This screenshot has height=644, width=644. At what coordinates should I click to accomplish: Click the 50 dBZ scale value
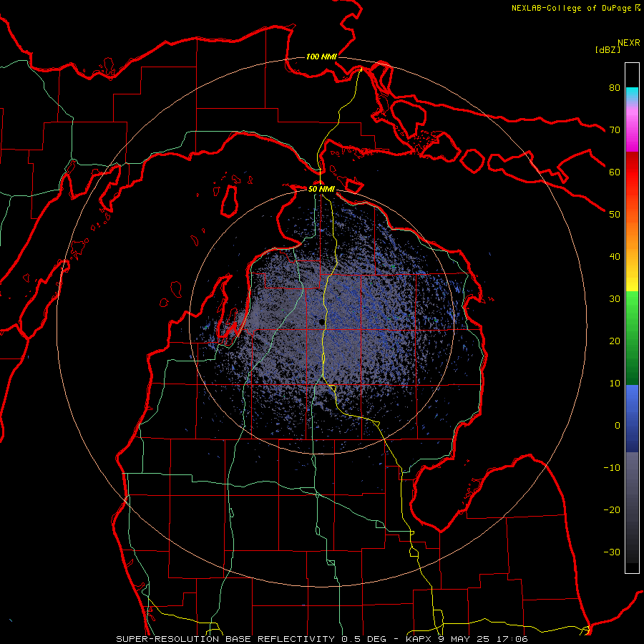pyautogui.click(x=615, y=215)
